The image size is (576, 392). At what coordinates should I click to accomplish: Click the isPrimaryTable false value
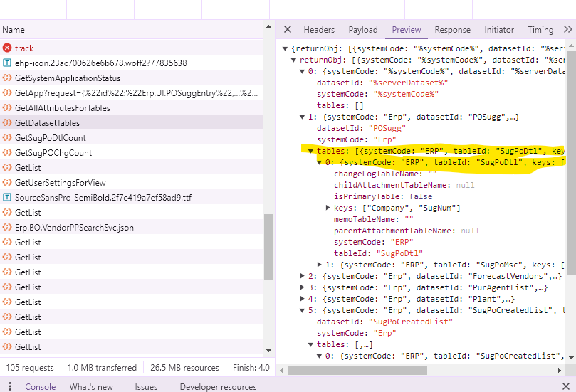[x=421, y=196]
